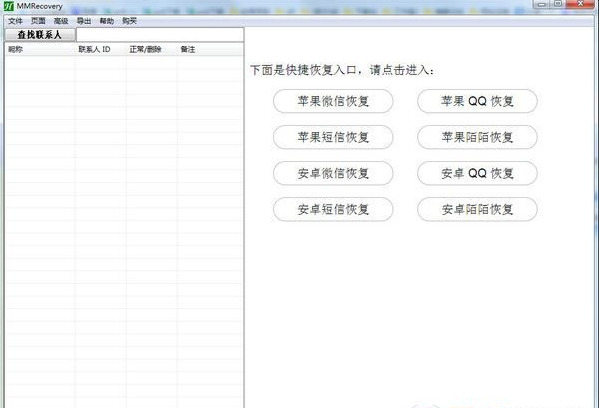Open the 导出 menu

(84, 21)
